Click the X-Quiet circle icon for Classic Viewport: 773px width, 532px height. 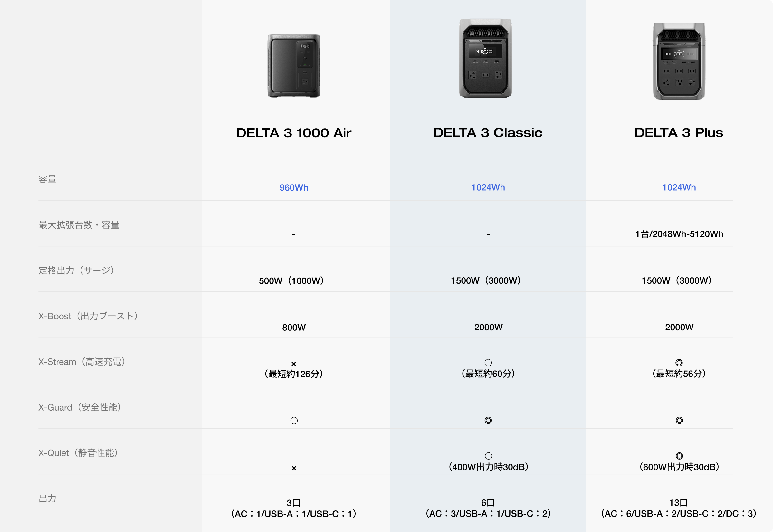tap(488, 456)
